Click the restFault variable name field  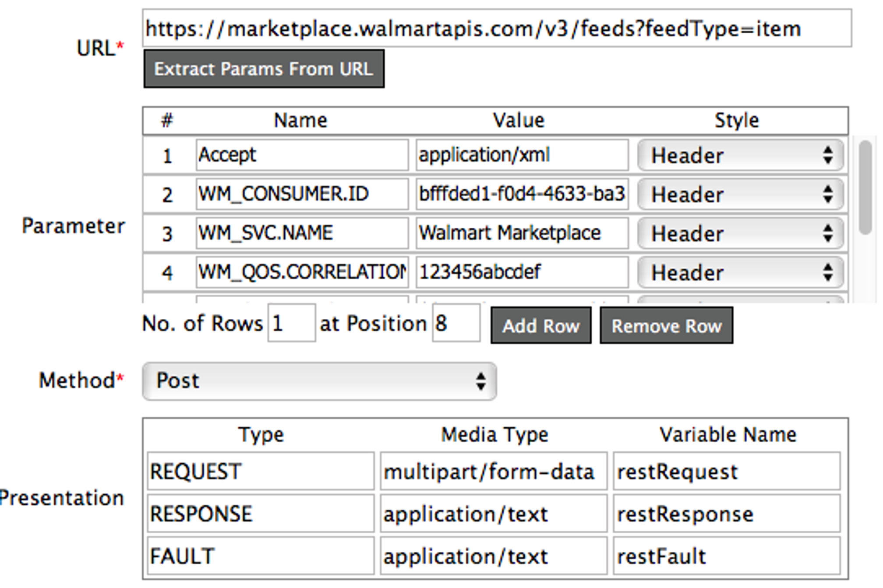pyautogui.click(x=726, y=556)
